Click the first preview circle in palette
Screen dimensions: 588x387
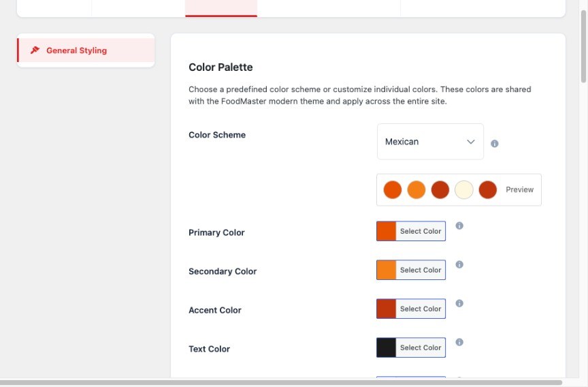point(393,189)
